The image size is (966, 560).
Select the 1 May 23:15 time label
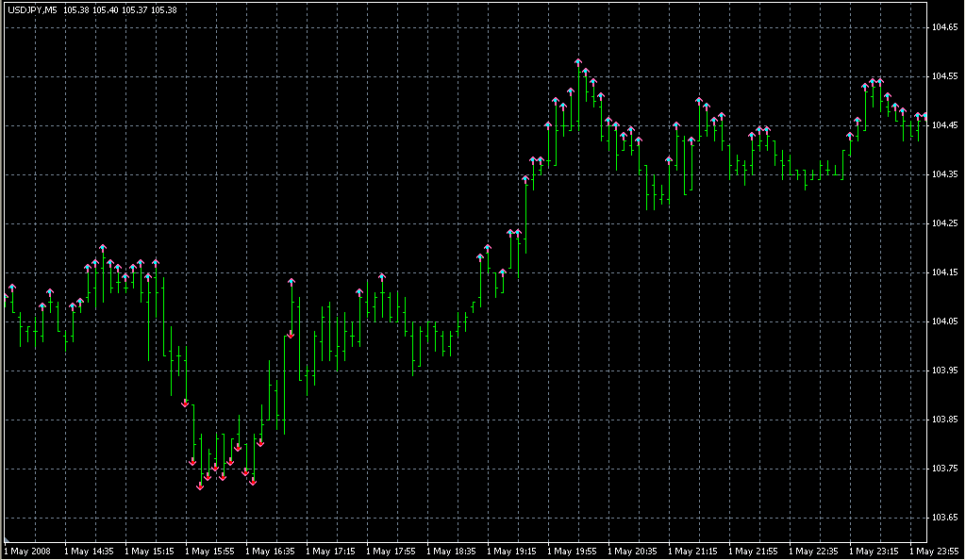(x=874, y=552)
